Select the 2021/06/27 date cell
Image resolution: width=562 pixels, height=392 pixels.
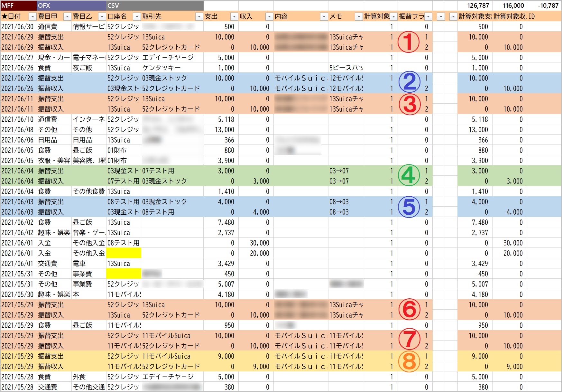tap(19, 58)
